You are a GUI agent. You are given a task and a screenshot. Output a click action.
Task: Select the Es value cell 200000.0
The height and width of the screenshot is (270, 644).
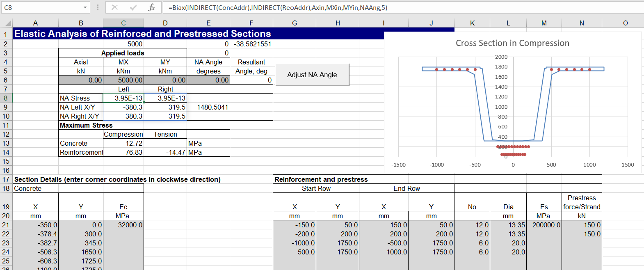[x=544, y=225]
